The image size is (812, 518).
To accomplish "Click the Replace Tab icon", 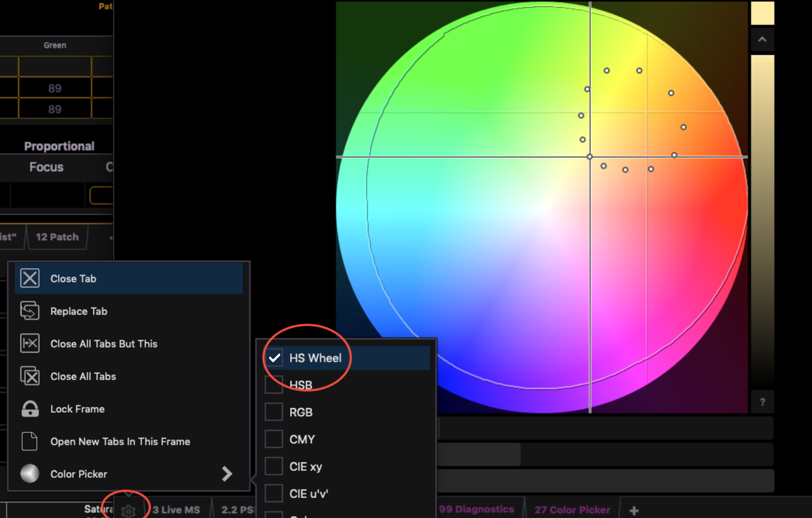I will (x=29, y=311).
